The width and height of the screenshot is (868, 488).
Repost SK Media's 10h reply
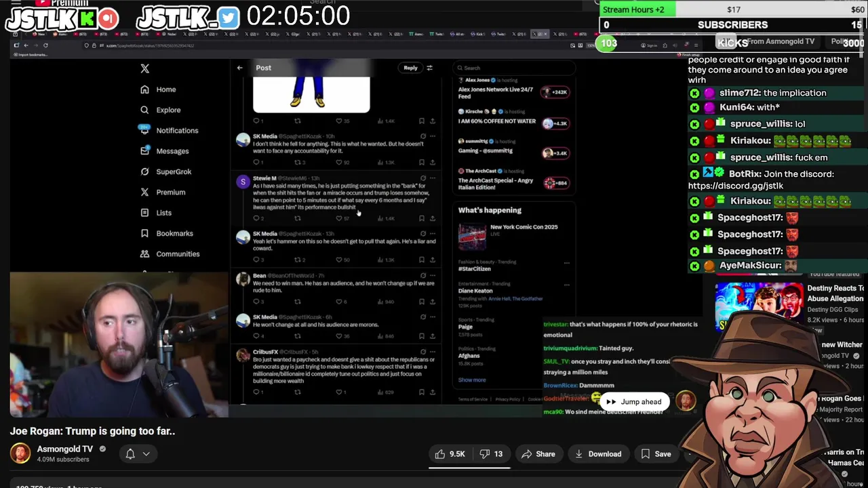click(x=298, y=163)
